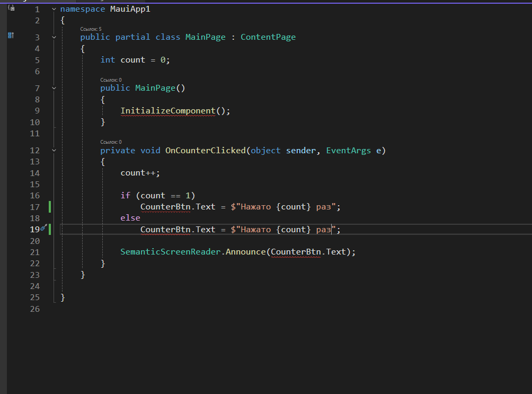
Task: Click line number 26 in the gutter
Action: pos(35,309)
